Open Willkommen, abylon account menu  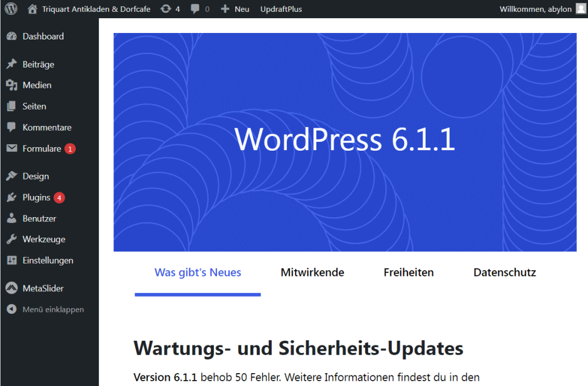[x=536, y=9]
